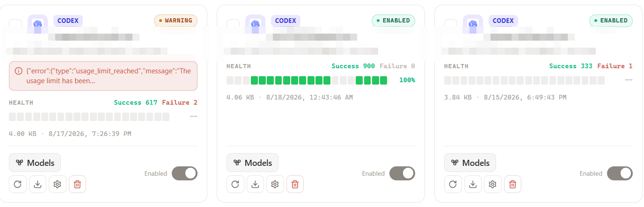Open Models on the Success 333 card
Viewport: 644px width, 207px height.
[x=470, y=163]
